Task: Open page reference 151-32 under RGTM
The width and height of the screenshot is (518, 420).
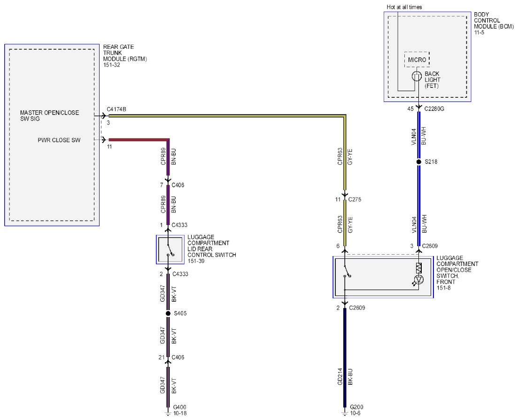Action: click(x=111, y=65)
